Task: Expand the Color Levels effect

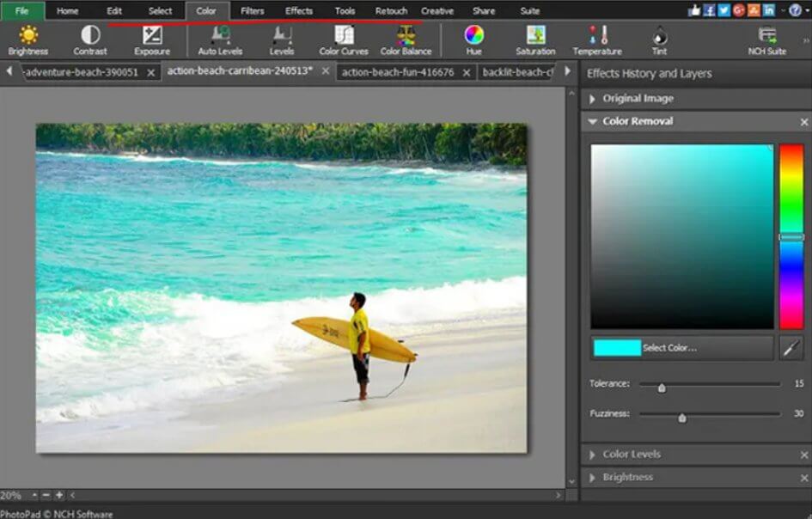Action: [592, 455]
